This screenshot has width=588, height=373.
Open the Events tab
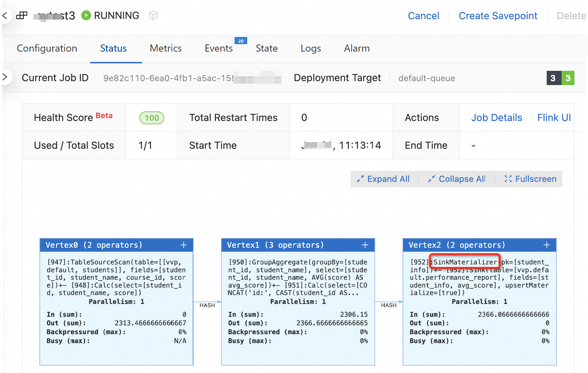click(x=219, y=48)
